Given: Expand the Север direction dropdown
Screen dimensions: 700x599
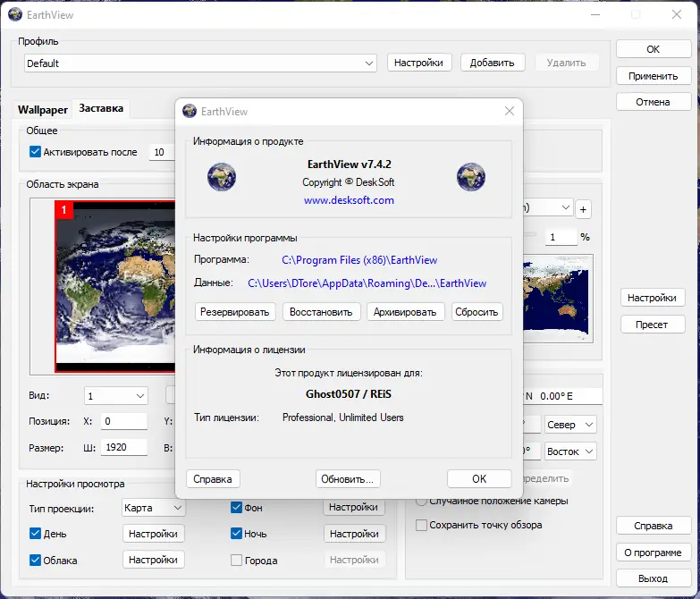Looking at the screenshot, I should [x=570, y=425].
